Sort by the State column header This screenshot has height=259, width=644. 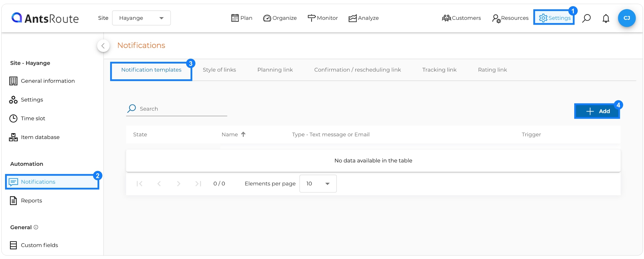(140, 134)
